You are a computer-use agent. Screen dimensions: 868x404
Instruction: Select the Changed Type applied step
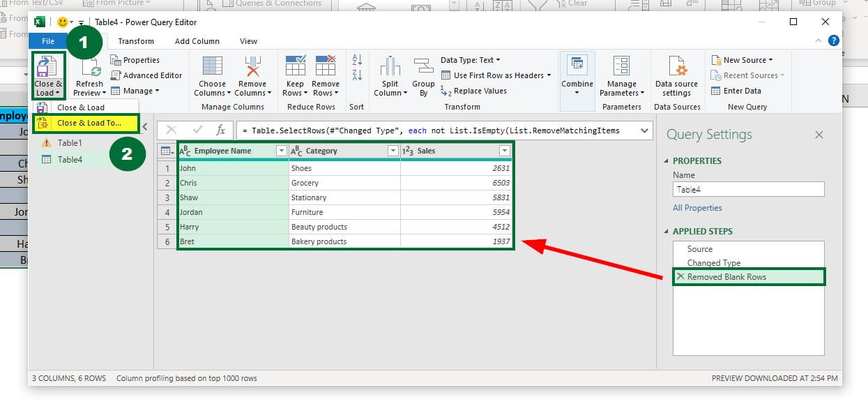713,263
